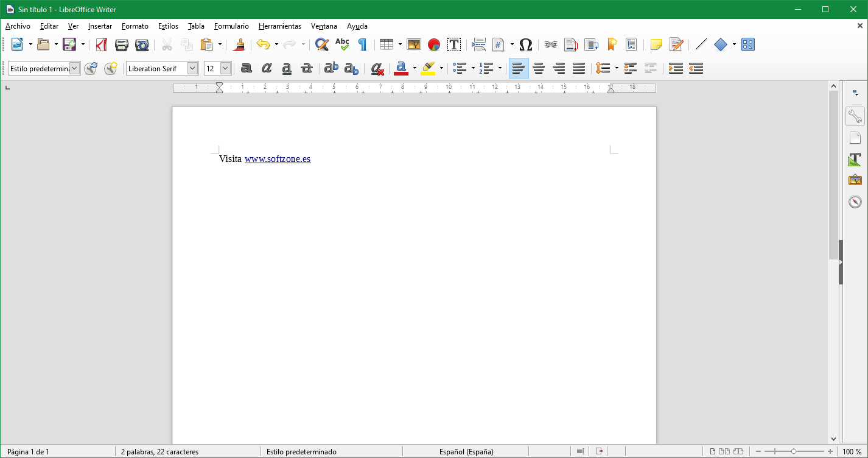Screen dimensions: 868x458
Task: Toggle center alignment
Action: [539, 69]
